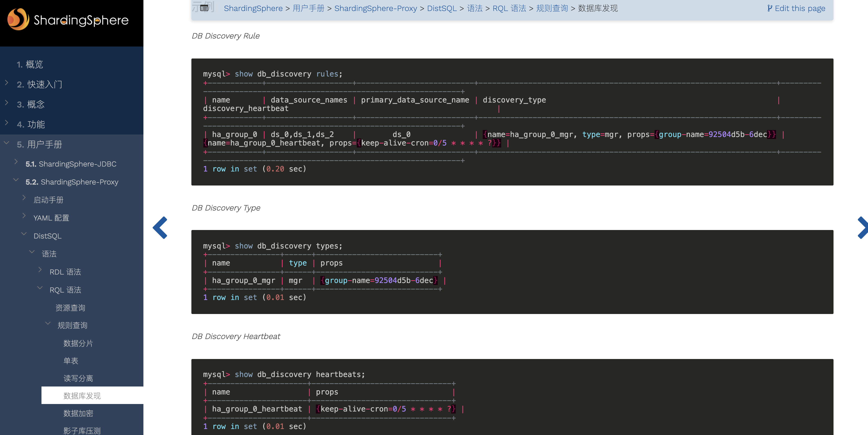Expand the RDL 语法 chevron
Screen dimensions: 868x435
pos(40,270)
